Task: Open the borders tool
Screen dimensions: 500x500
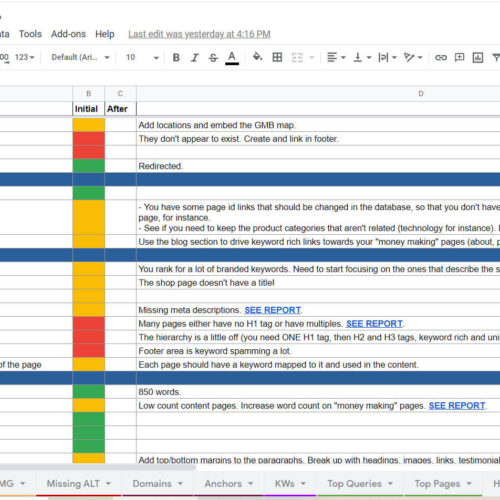Action: 277,57
